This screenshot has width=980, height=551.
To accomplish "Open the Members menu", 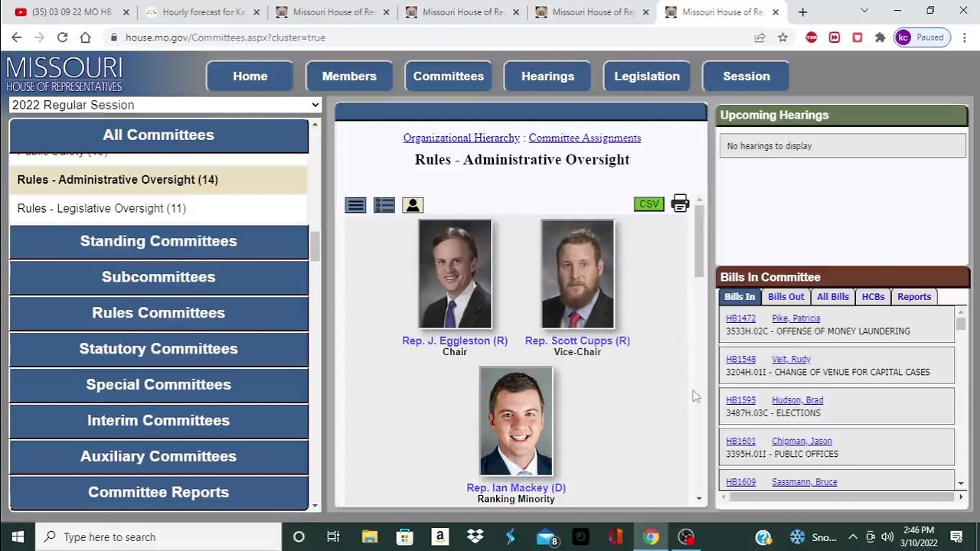I will pyautogui.click(x=349, y=77).
